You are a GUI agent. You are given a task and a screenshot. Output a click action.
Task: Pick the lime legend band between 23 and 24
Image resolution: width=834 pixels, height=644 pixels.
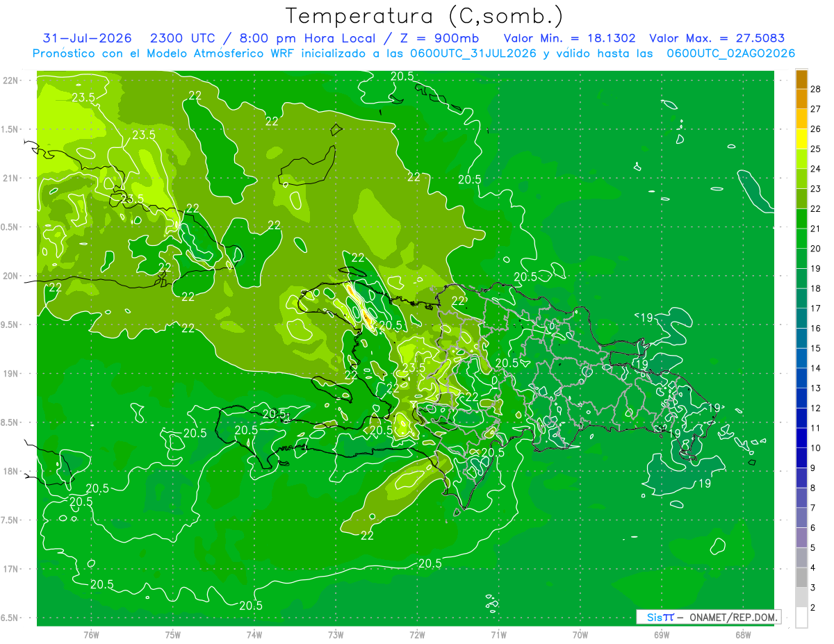(801, 179)
